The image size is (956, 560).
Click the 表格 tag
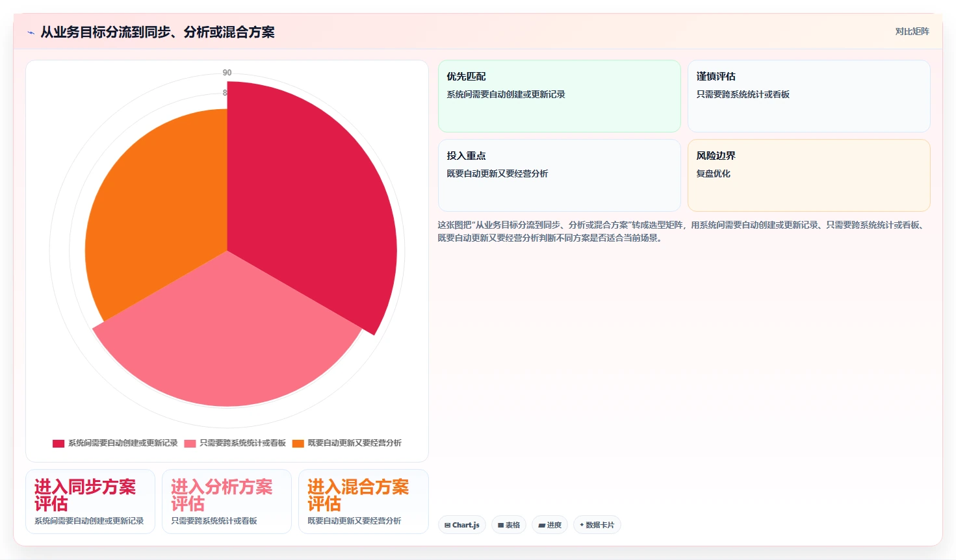pos(509,525)
